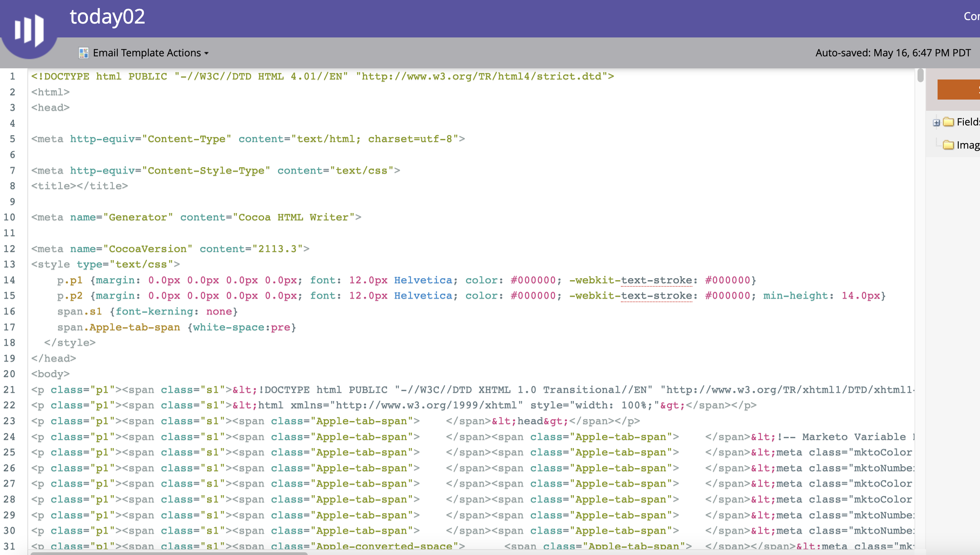The width and height of the screenshot is (980, 555).
Task: Click the DOCTYPE declaration on line 1
Action: pyautogui.click(x=309, y=76)
